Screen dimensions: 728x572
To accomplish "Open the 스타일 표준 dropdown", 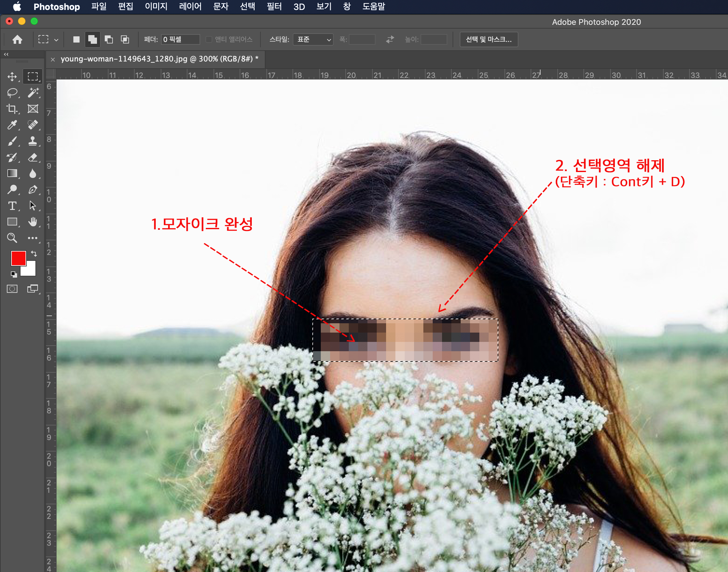I will 313,39.
